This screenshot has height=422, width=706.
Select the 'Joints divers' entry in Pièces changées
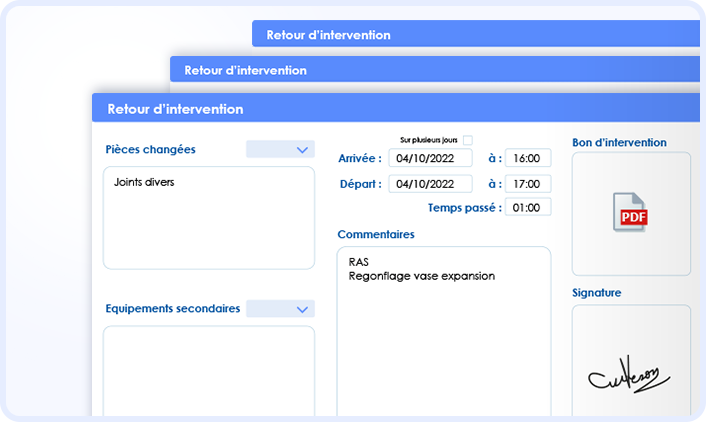[144, 182]
